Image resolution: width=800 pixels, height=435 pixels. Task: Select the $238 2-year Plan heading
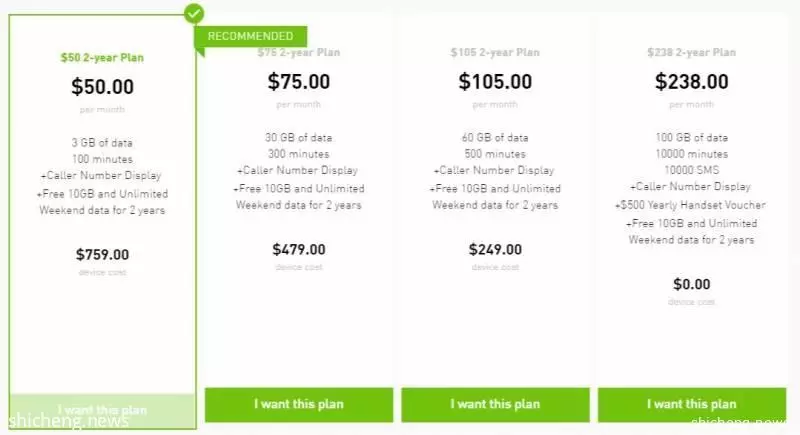(x=691, y=52)
